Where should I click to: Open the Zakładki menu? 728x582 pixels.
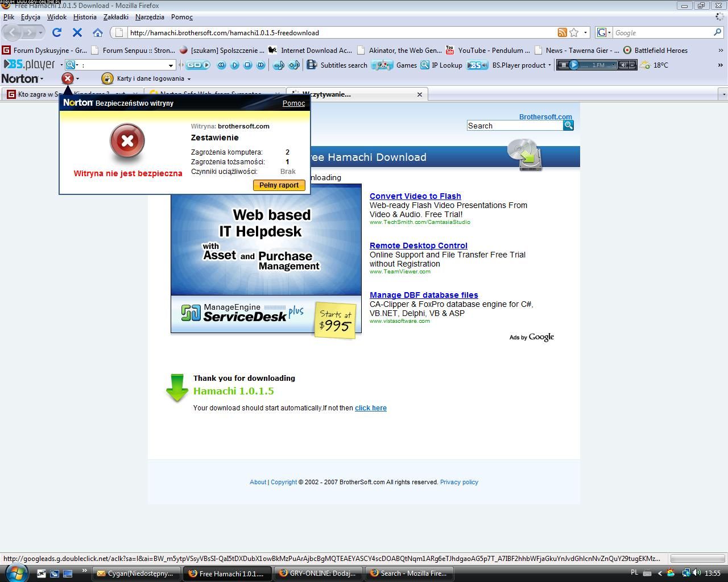pyautogui.click(x=115, y=17)
